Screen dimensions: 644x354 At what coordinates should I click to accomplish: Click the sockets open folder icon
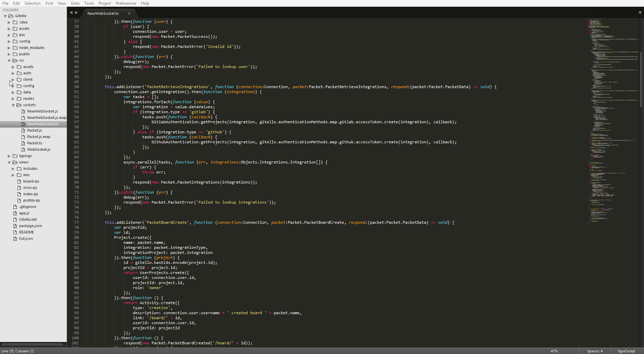[x=19, y=105]
